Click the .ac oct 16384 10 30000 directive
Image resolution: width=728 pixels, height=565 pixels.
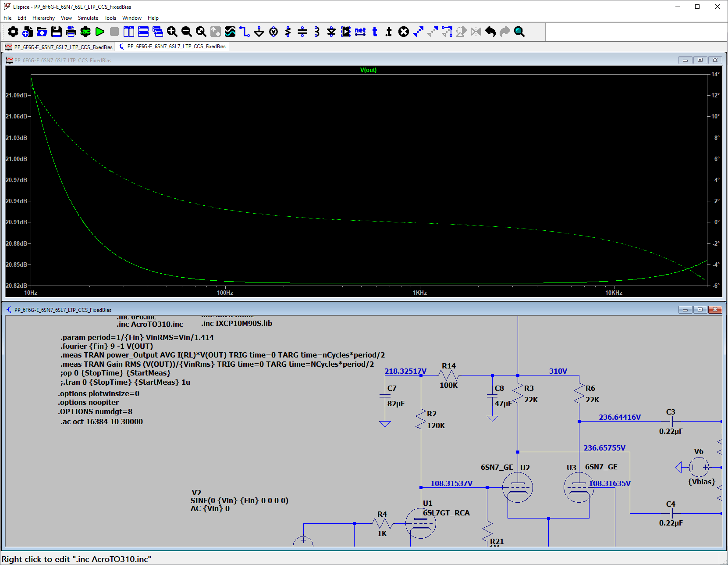tap(102, 422)
